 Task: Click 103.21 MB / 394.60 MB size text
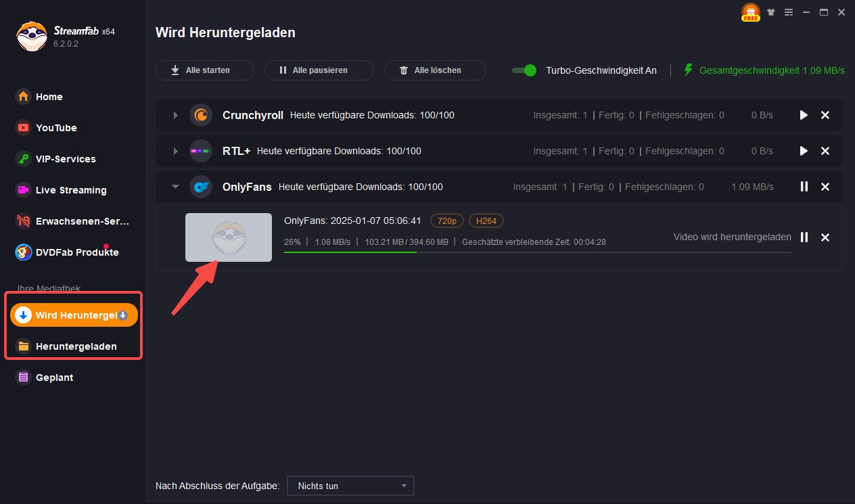click(x=407, y=242)
